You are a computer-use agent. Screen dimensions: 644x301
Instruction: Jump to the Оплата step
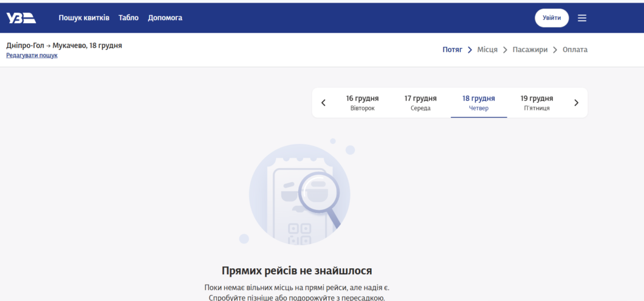point(575,50)
